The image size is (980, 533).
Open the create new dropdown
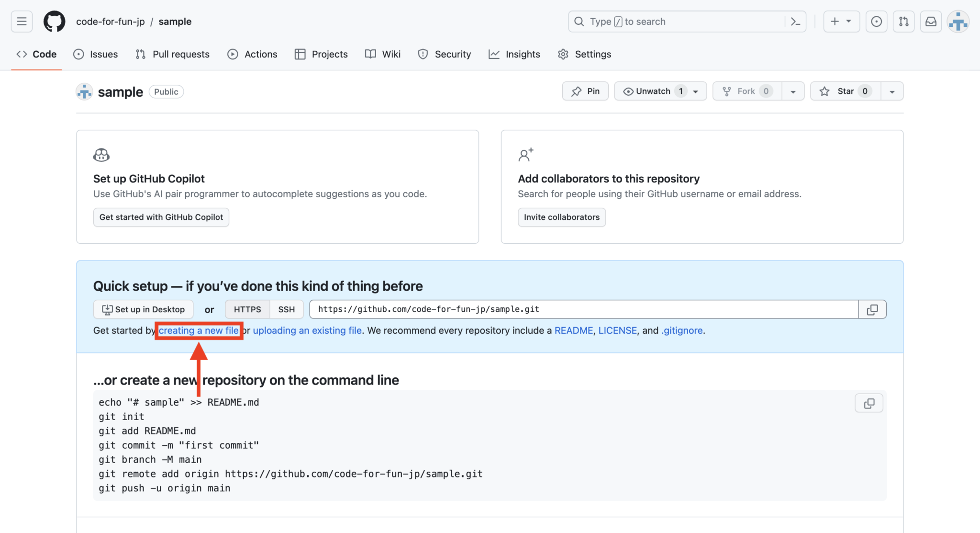click(x=841, y=21)
